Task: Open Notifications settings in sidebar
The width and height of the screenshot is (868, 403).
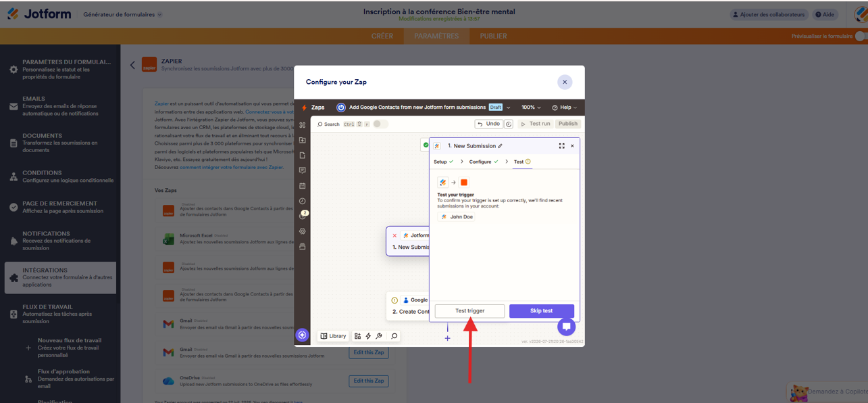Action: point(60,241)
